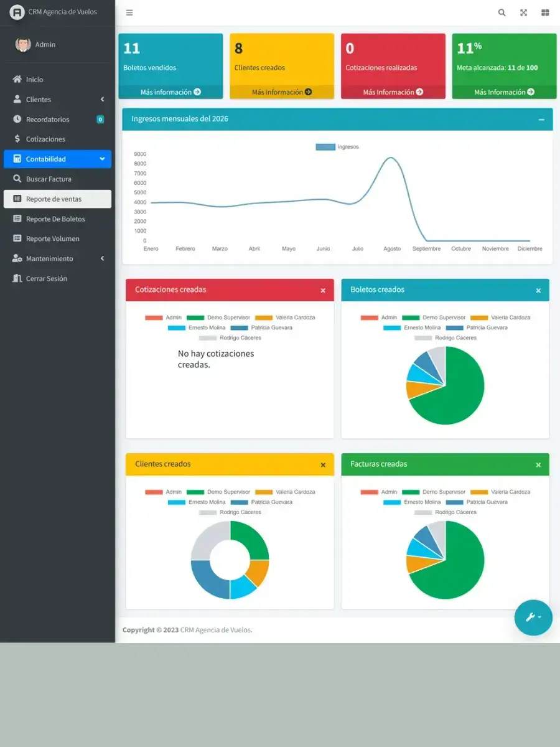The width and height of the screenshot is (560, 747).
Task: Toggle Ingresos legend in monthly chart
Action: point(337,147)
